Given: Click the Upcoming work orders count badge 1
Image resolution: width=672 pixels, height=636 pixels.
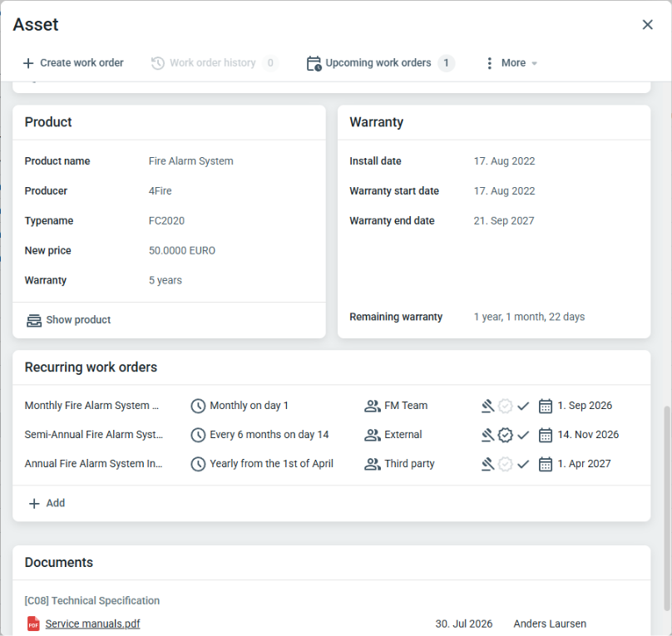Looking at the screenshot, I should (446, 63).
